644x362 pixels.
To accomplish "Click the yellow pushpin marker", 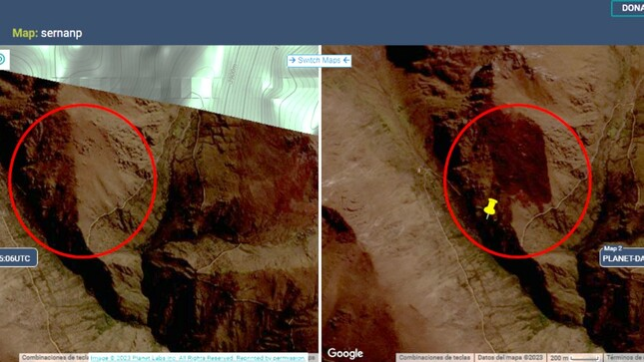I will tap(490, 208).
